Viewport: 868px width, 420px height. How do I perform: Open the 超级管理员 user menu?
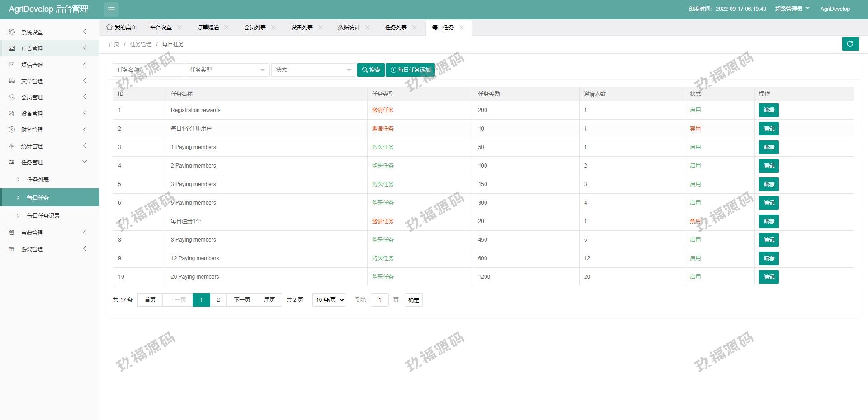[792, 9]
